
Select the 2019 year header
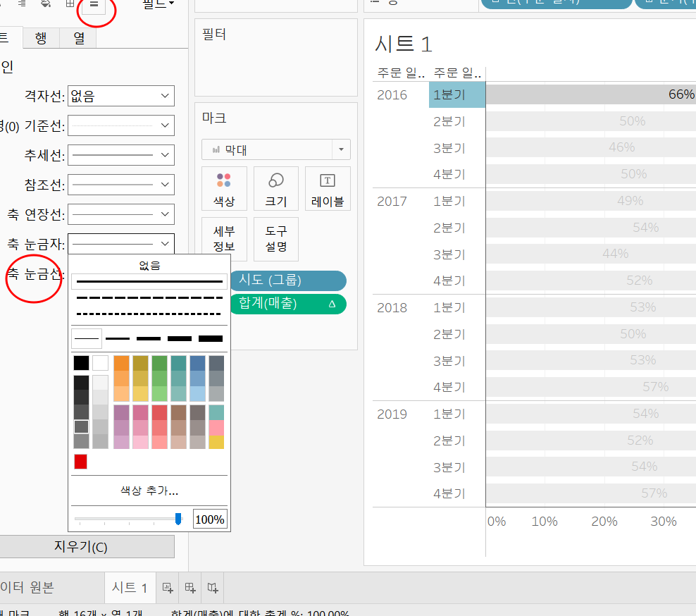click(392, 414)
